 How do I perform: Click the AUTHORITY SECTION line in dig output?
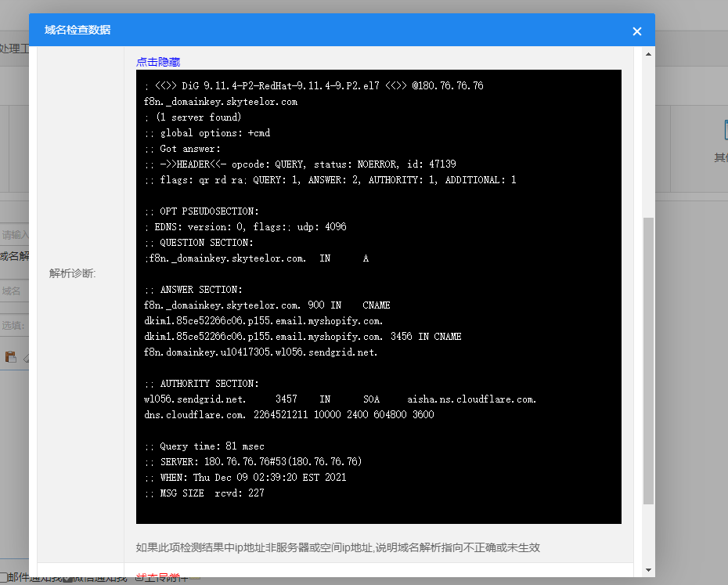(x=201, y=384)
